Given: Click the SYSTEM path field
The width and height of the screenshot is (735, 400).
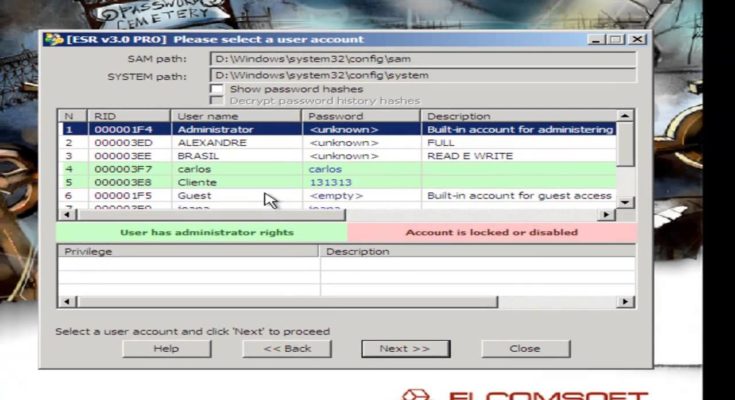Looking at the screenshot, I should point(423,75).
